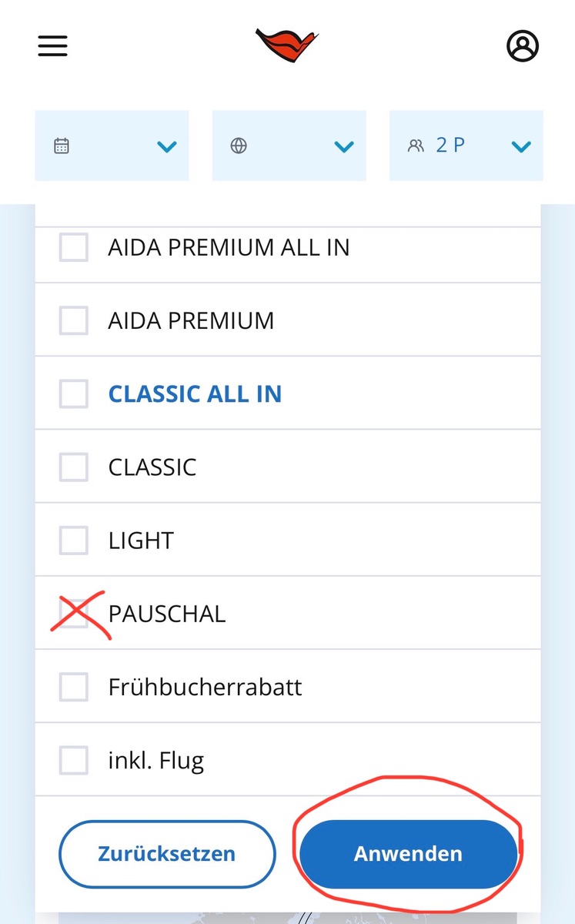
Task: Tap the AIDA kiss-mouth logo
Action: (x=286, y=45)
